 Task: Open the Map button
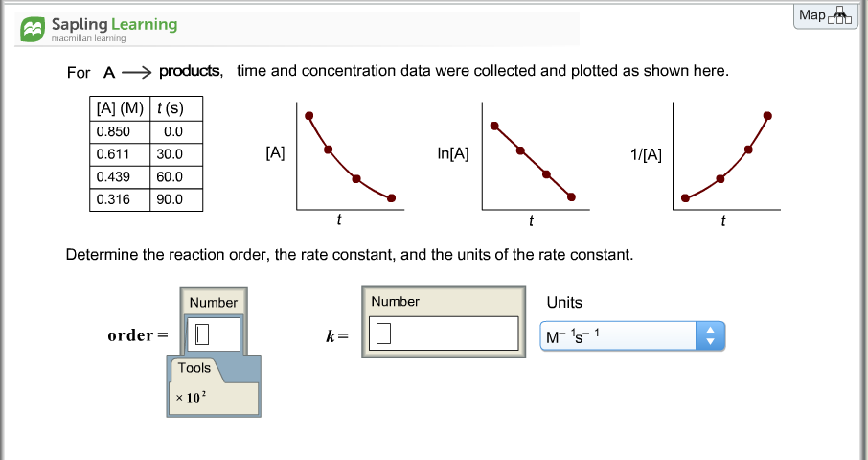point(826,15)
